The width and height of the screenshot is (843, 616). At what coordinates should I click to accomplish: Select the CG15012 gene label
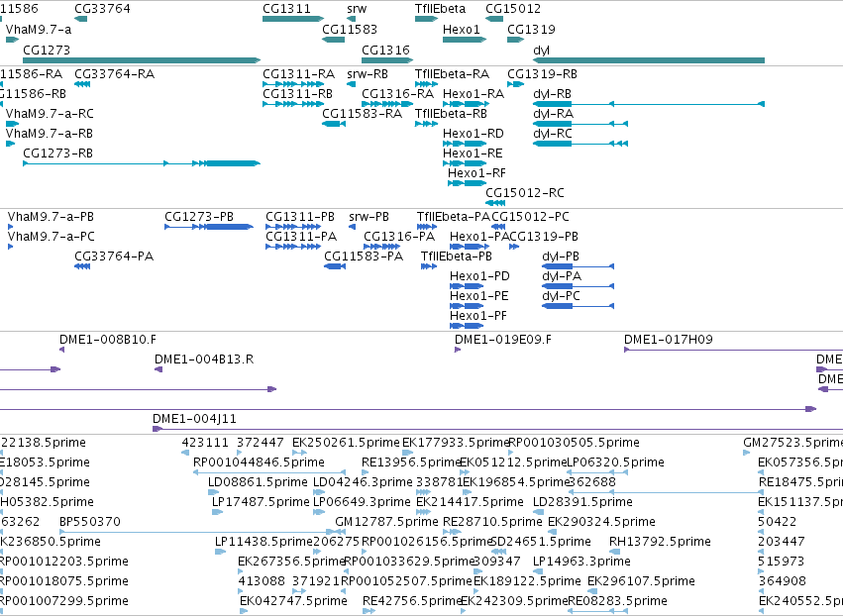[x=513, y=9]
